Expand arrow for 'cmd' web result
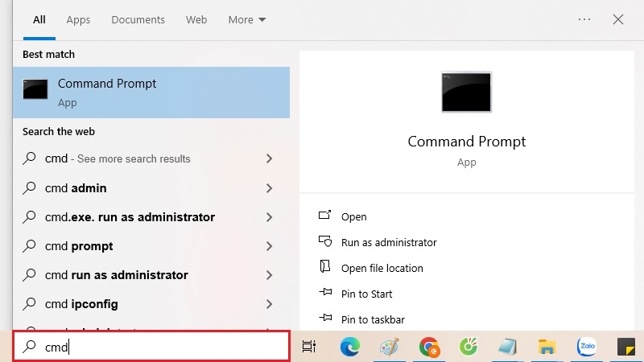 coord(269,158)
